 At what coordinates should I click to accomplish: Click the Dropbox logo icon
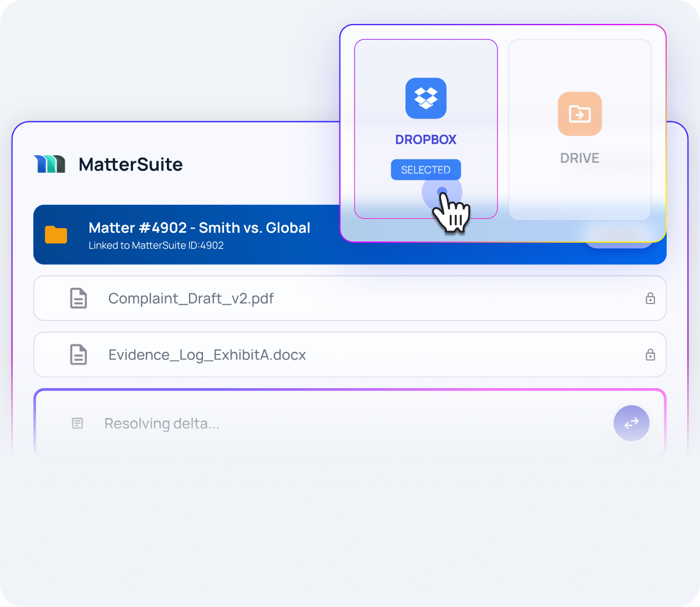426,98
